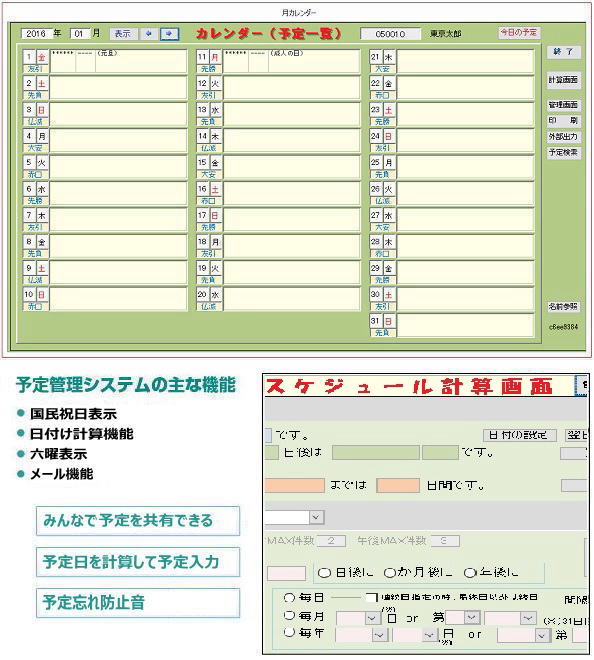
Task: Click the orange field before までは
Action: 295,485
